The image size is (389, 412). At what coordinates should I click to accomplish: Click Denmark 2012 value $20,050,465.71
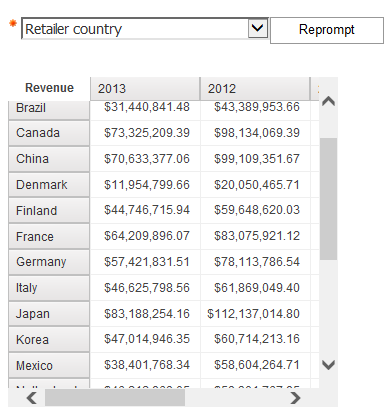coord(257,185)
